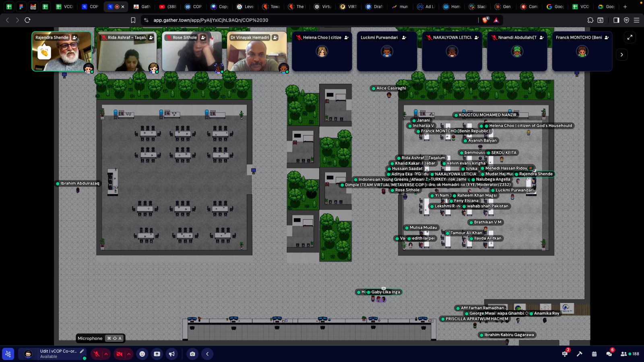Collapse the toolbar with the left chevron
Image resolution: width=644 pixels, height=362 pixels.
[x=207, y=354]
